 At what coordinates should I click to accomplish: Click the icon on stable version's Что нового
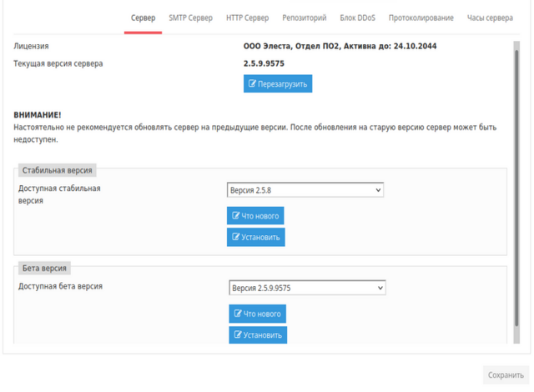(235, 216)
